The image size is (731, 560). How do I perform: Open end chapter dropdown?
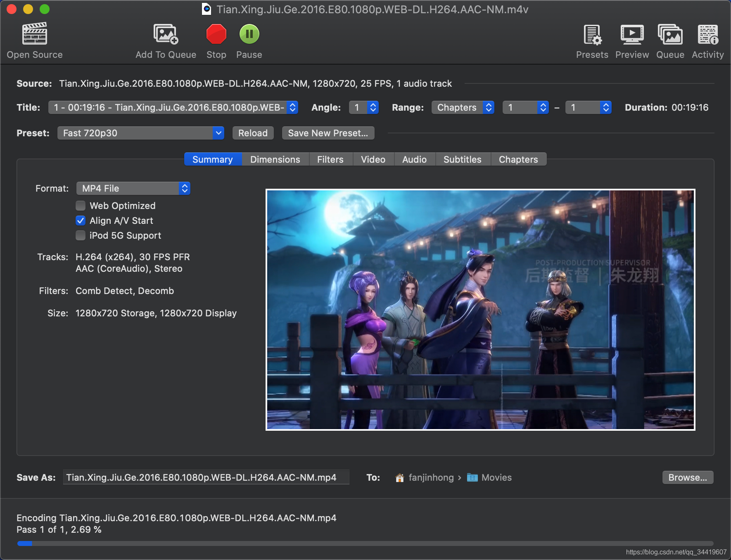(589, 107)
